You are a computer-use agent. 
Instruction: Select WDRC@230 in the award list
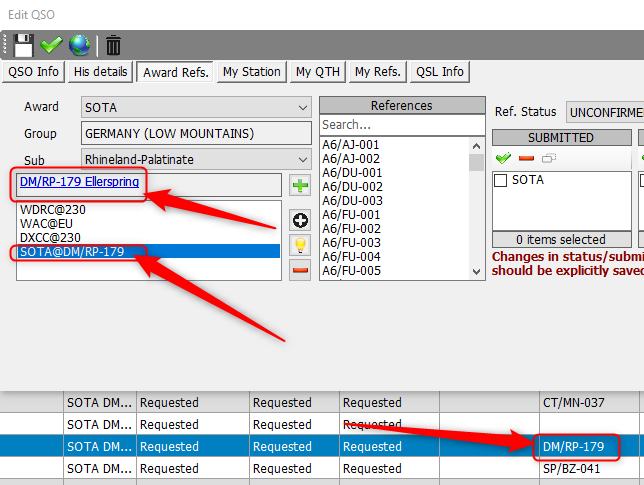pyautogui.click(x=149, y=210)
